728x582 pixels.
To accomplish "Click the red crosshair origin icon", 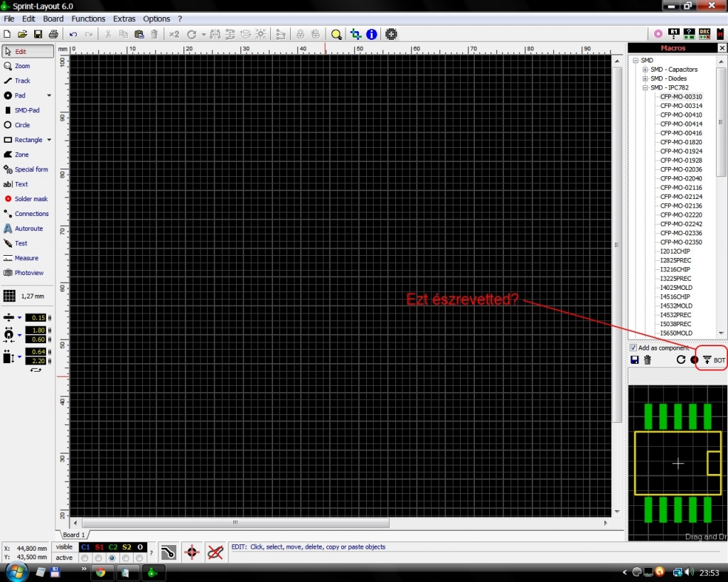I will click(192, 552).
